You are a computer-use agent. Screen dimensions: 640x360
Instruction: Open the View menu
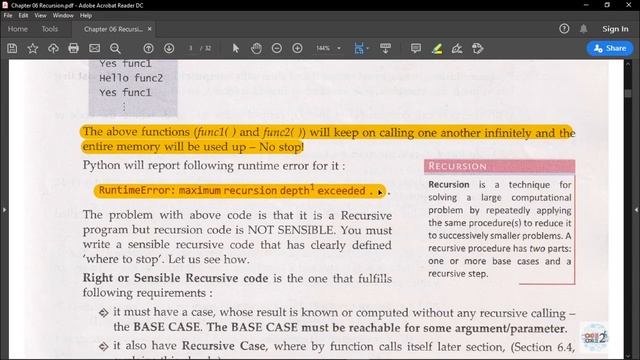pyautogui.click(x=40, y=16)
